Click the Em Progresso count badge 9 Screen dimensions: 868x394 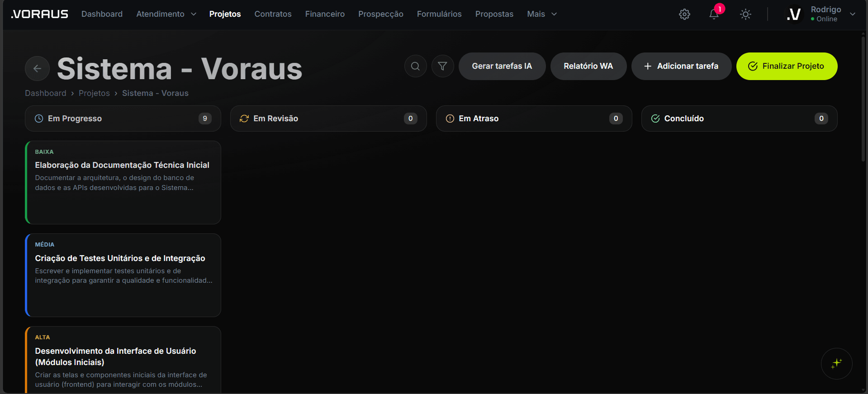coord(205,119)
